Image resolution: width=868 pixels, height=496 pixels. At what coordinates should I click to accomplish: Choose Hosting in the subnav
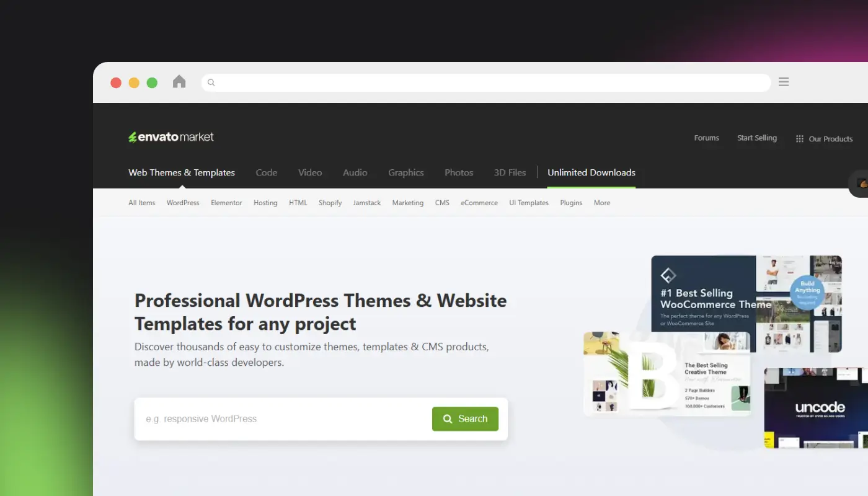(x=265, y=203)
